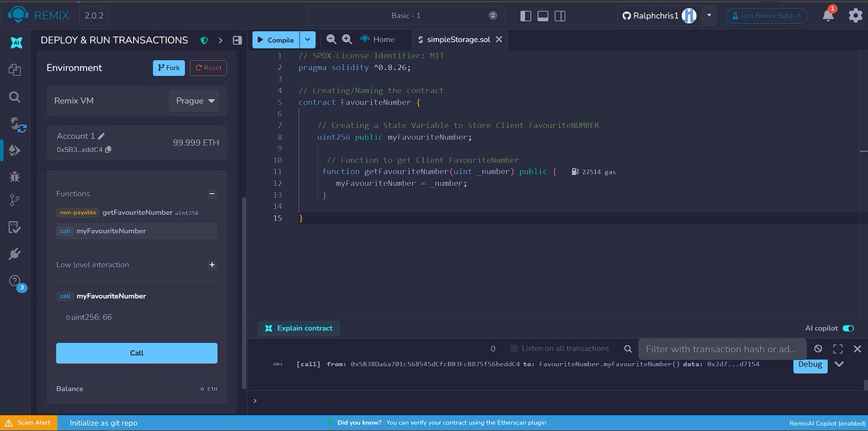Click the Compile button
The width and height of the screenshot is (868, 431).
(x=276, y=40)
